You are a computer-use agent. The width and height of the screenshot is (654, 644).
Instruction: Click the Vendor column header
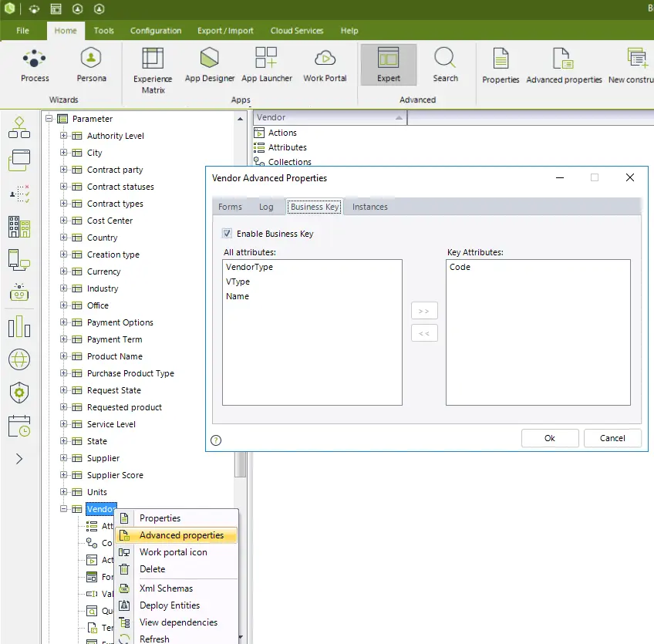click(x=330, y=118)
